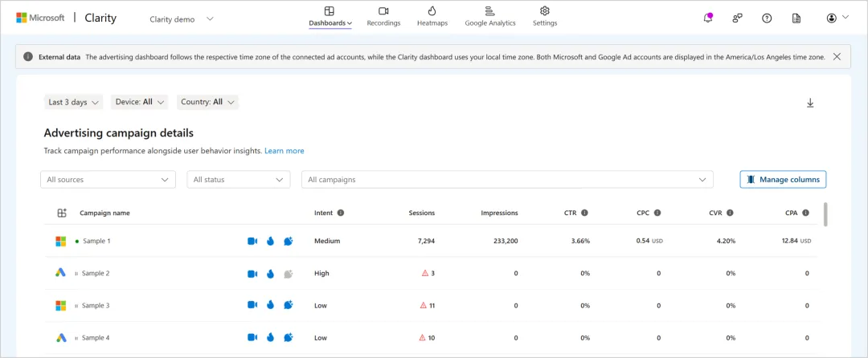
Task: Follow the Learn more link
Action: point(285,151)
